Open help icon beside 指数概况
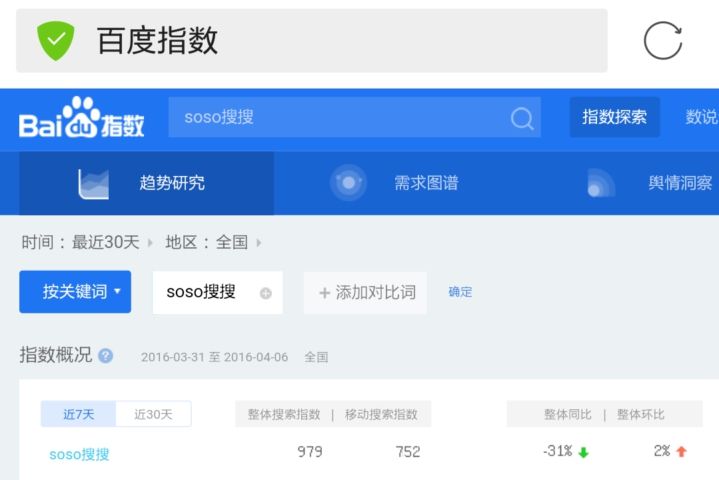This screenshot has height=480, width=719. [106, 356]
